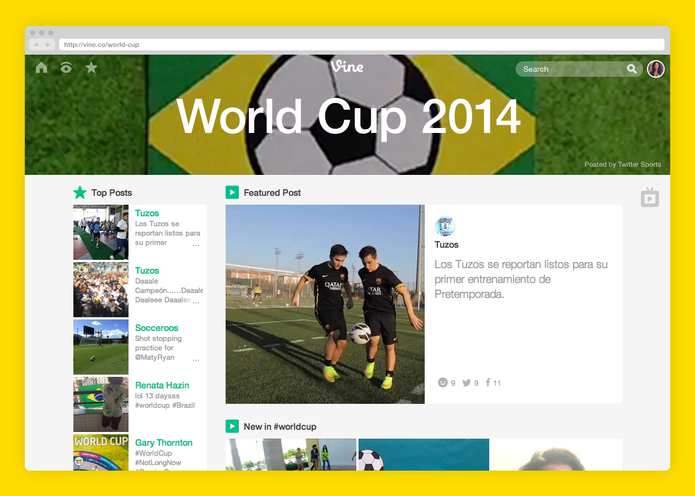Click the 'Featured Post' heading
This screenshot has height=496, width=695.
click(x=272, y=193)
